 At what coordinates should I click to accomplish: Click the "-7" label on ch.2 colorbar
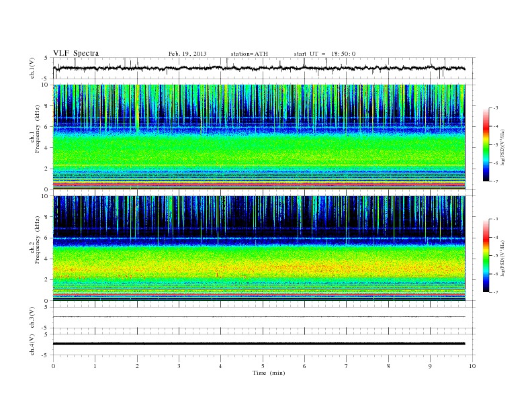[x=496, y=292]
